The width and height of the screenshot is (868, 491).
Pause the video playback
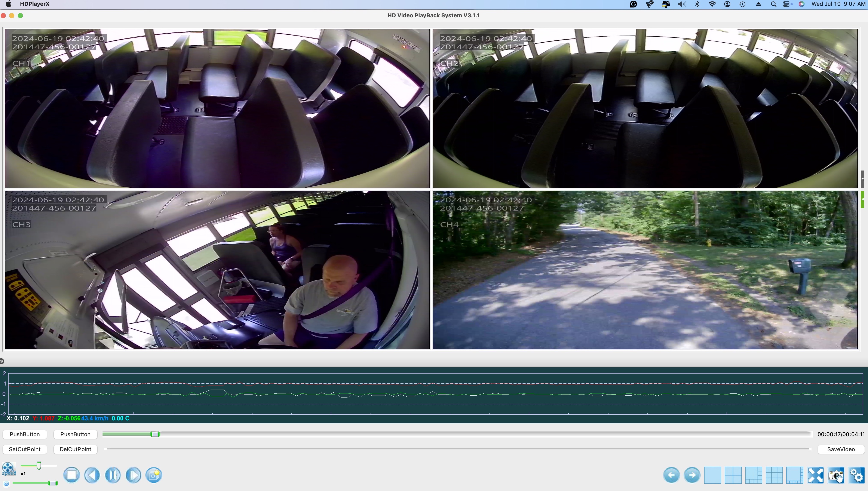(113, 475)
